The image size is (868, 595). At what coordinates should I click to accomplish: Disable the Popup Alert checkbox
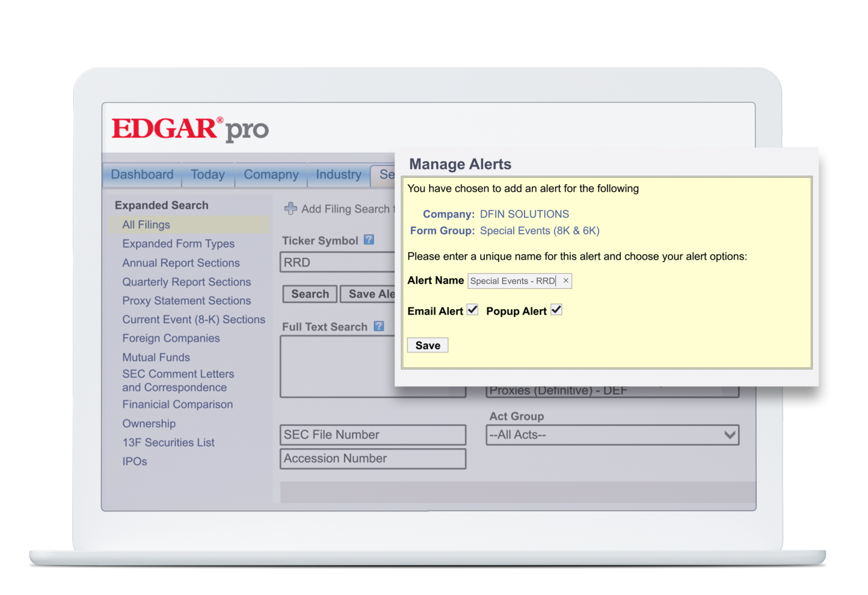coord(556,309)
